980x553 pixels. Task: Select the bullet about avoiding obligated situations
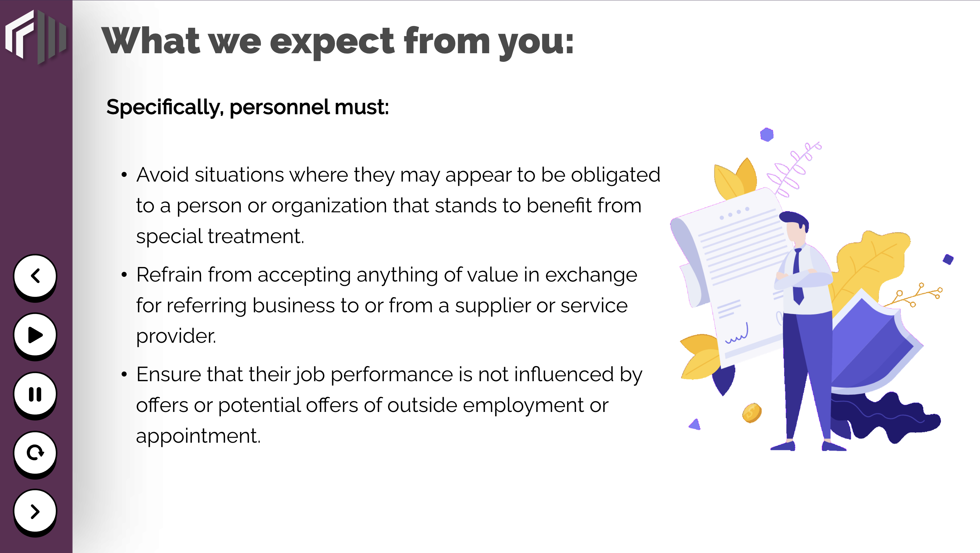tap(390, 205)
